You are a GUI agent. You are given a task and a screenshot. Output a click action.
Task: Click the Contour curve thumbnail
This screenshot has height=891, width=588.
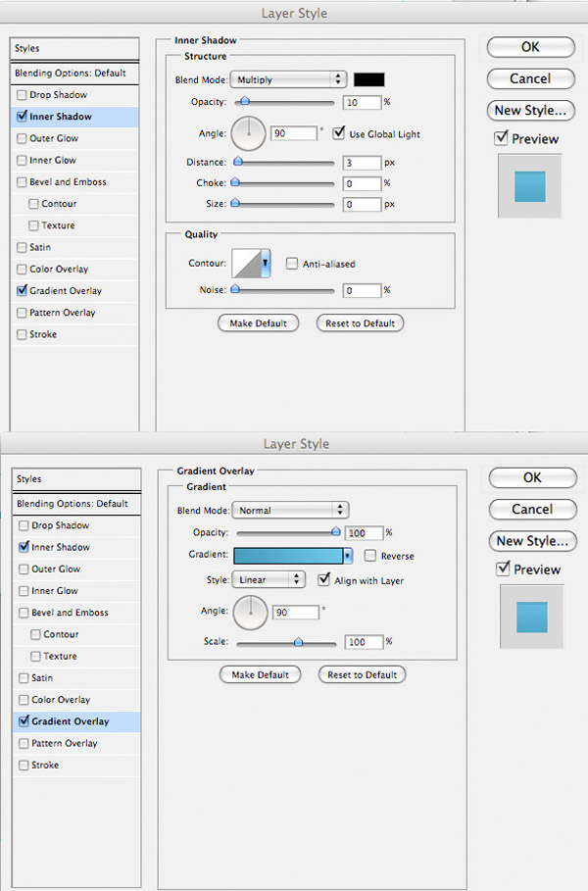[x=247, y=263]
